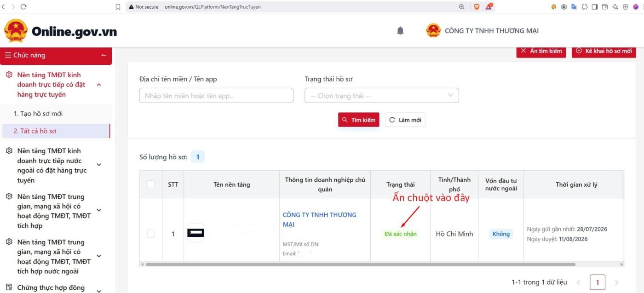
Task: Select '2. Tất cả hồ sơ' menu item
Action: click(x=55, y=131)
